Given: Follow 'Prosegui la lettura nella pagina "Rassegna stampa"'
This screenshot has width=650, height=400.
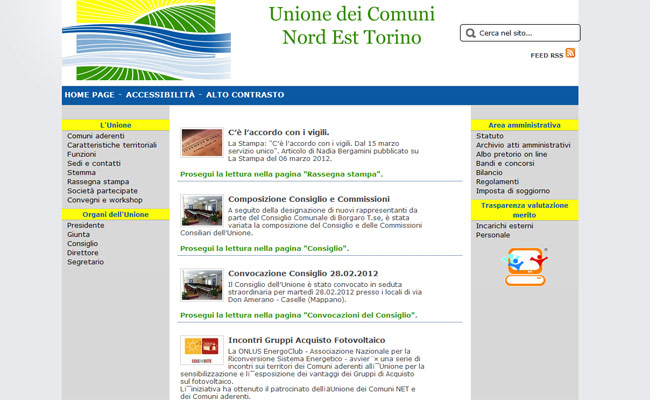Looking at the screenshot, I should (281, 175).
